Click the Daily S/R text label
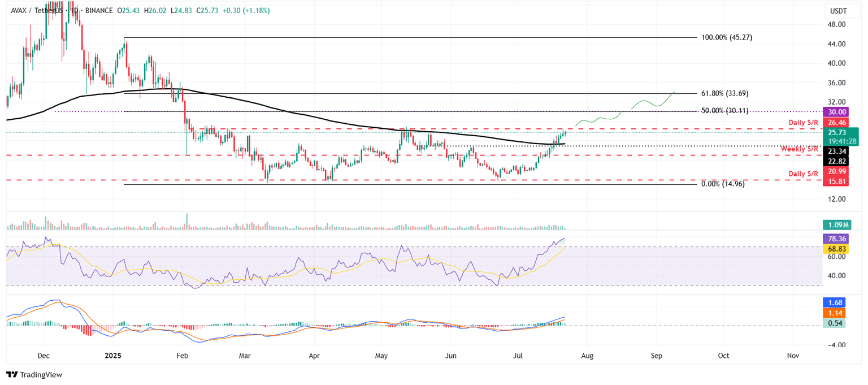 coord(804,122)
